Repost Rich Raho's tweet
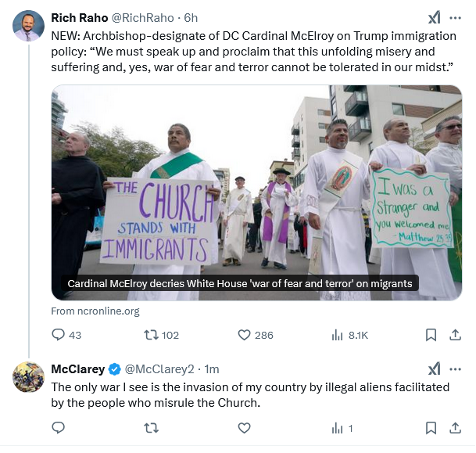The height and width of the screenshot is (453, 476). tap(152, 335)
